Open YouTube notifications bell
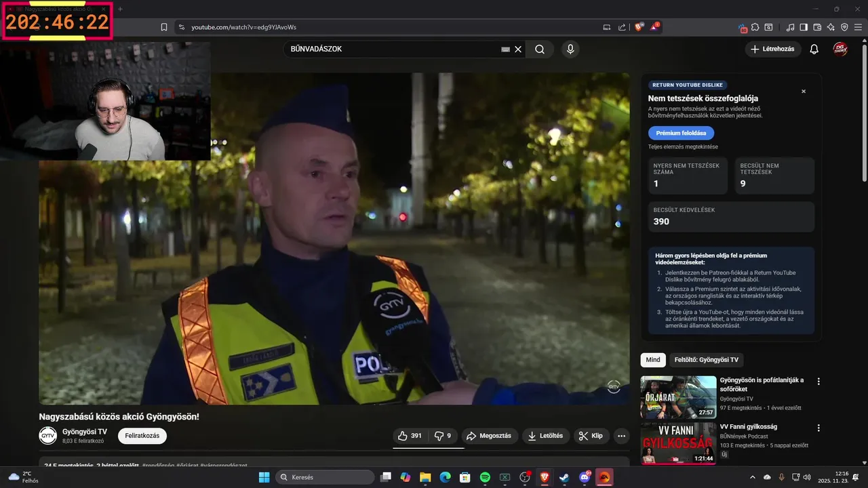 click(814, 49)
